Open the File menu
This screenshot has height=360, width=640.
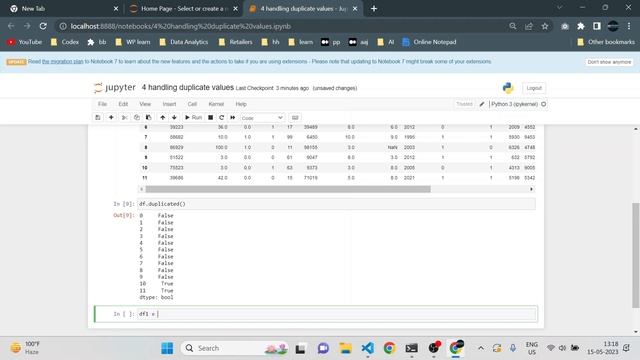pyautogui.click(x=102, y=104)
